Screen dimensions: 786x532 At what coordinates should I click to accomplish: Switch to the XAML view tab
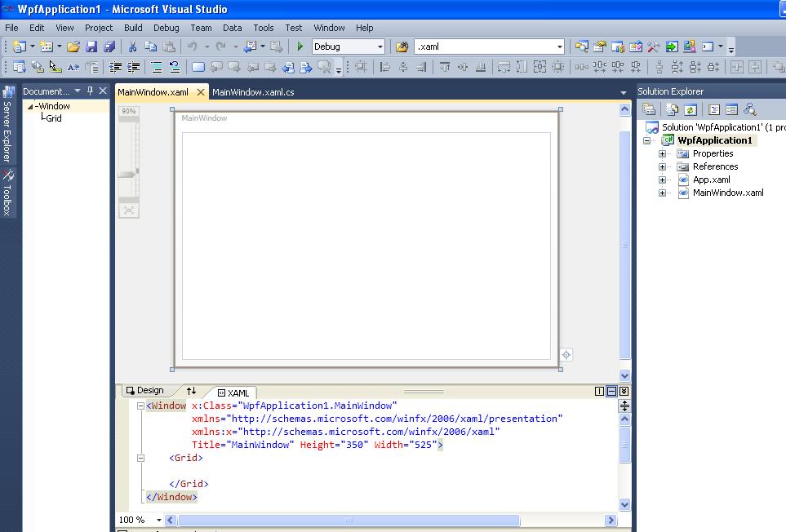click(x=232, y=392)
